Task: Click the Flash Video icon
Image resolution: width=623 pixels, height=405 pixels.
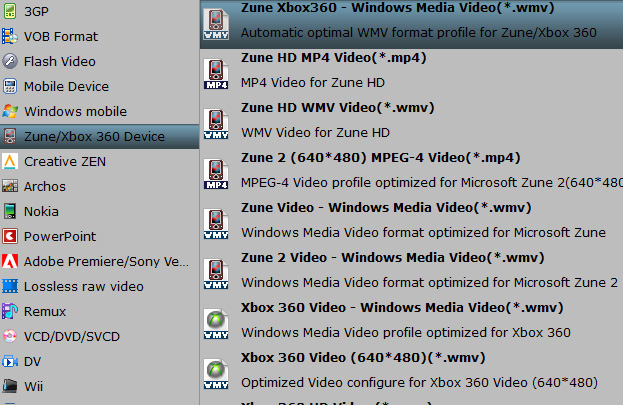Action: [10, 61]
